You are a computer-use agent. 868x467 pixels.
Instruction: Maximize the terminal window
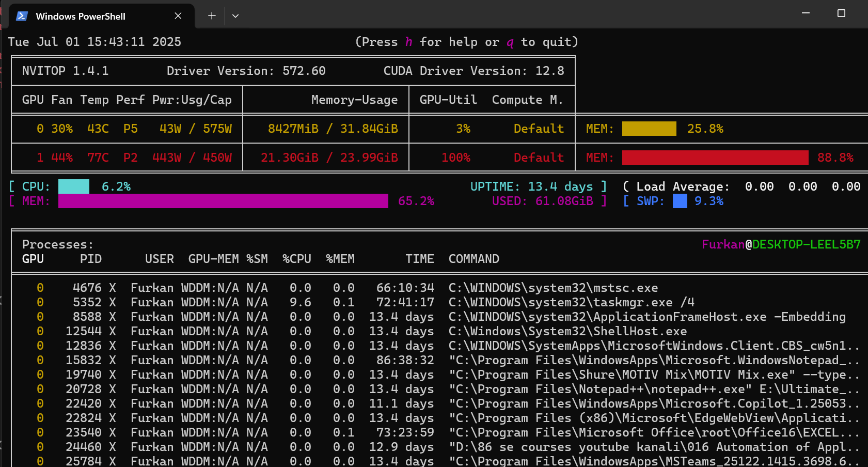841,13
